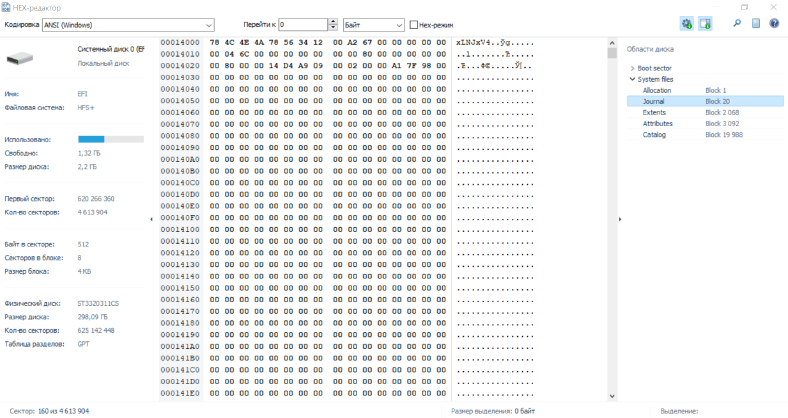Click byte D4 in row 00014020
The width and height of the screenshot is (788, 418).
288,66
